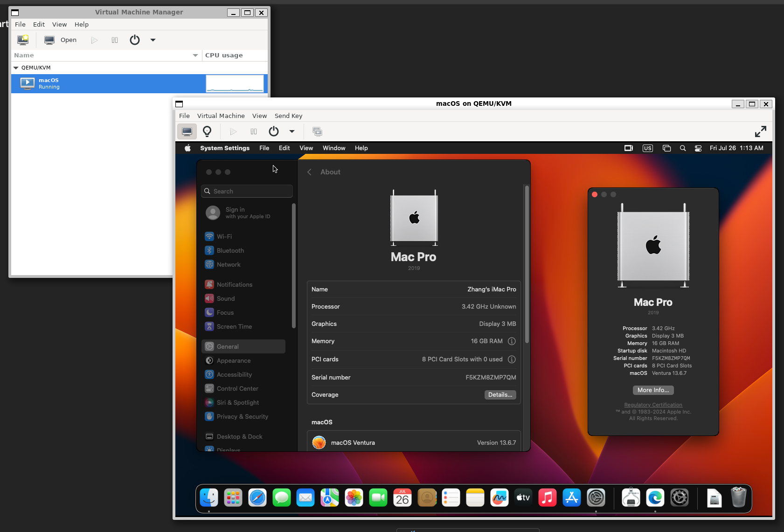Open Safari from the Dock
Screen dimensions: 784x532
(257, 498)
